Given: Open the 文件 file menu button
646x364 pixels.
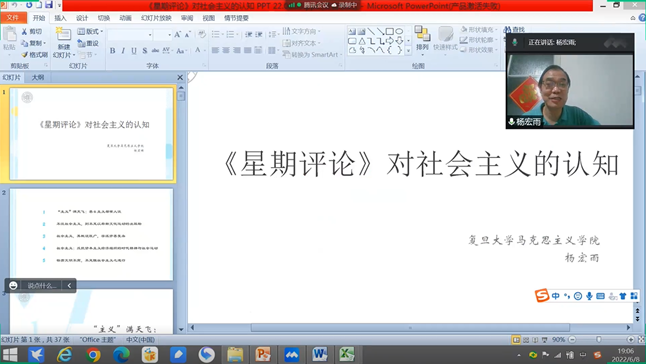Looking at the screenshot, I should (x=13, y=18).
